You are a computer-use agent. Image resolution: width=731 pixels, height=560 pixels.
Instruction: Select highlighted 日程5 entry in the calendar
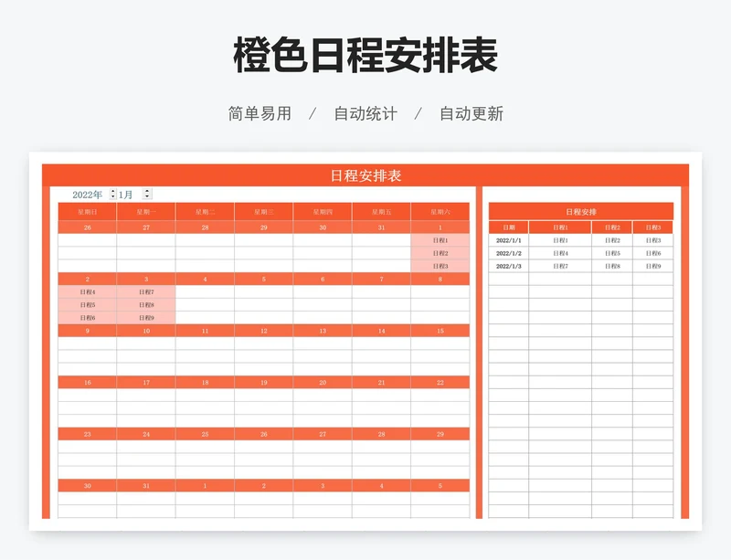[87, 305]
